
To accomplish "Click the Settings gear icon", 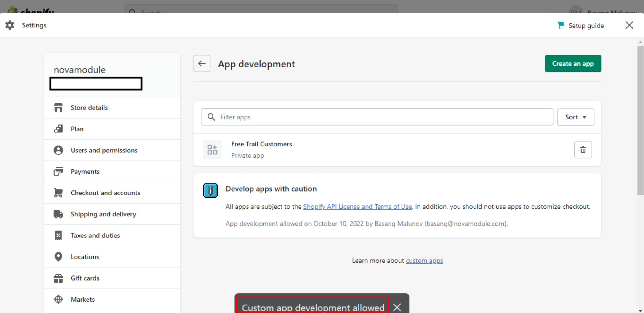I will [10, 25].
